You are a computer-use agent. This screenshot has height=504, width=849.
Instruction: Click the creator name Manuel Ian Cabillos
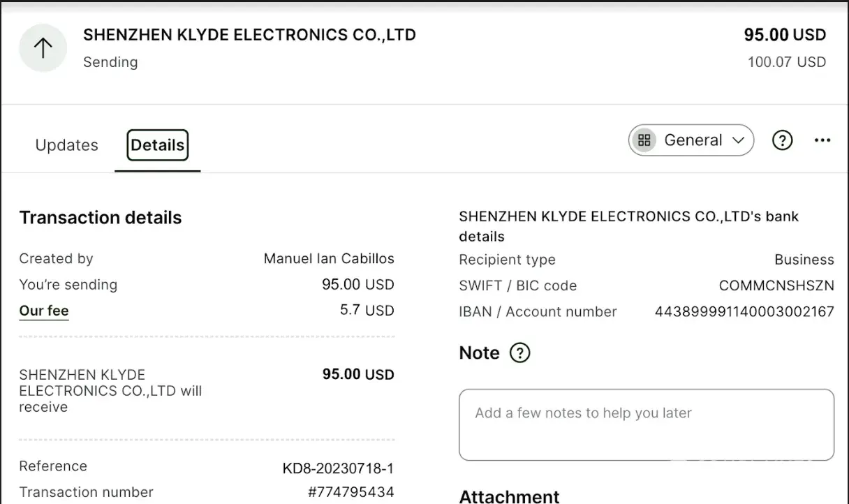click(x=329, y=259)
